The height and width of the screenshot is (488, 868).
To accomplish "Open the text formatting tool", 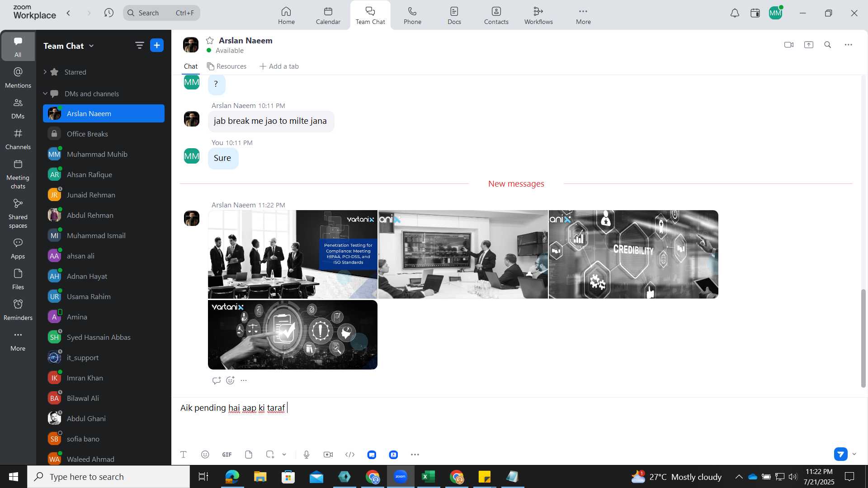I will [184, 455].
